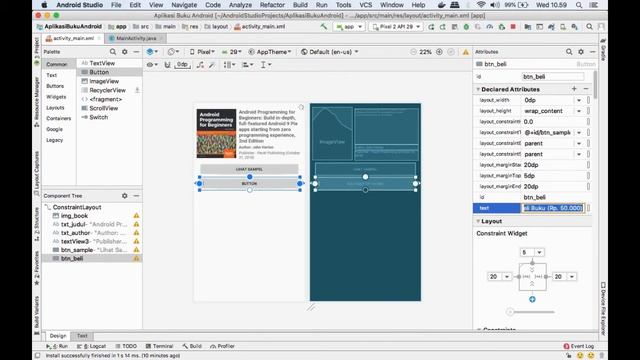Toggle the view options eye icon
The width and height of the screenshot is (640, 360).
tap(152, 65)
